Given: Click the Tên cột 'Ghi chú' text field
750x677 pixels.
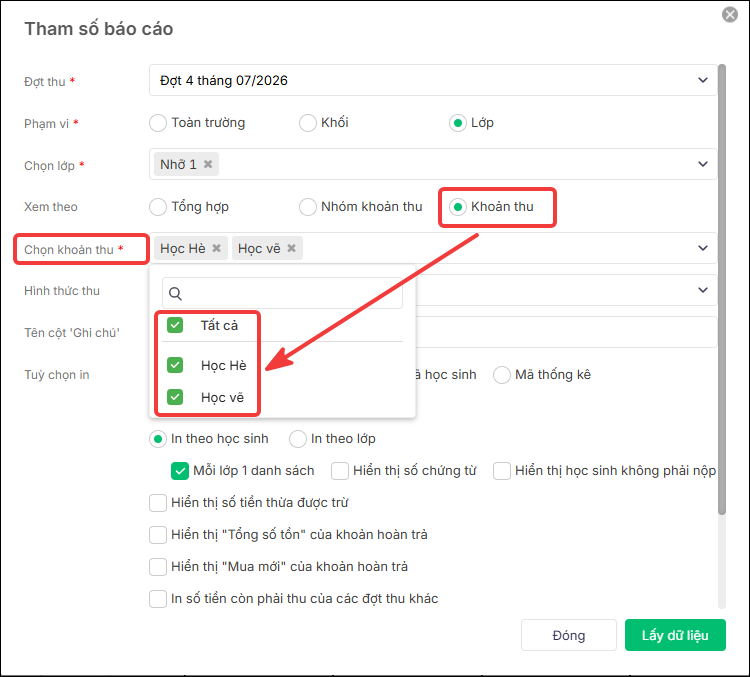Looking at the screenshot, I should [566, 332].
